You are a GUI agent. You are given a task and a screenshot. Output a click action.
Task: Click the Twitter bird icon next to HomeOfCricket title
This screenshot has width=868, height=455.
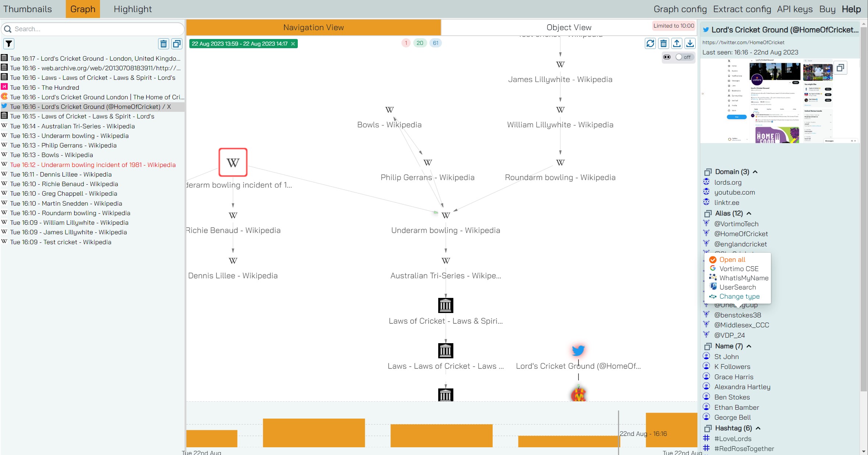pos(705,30)
